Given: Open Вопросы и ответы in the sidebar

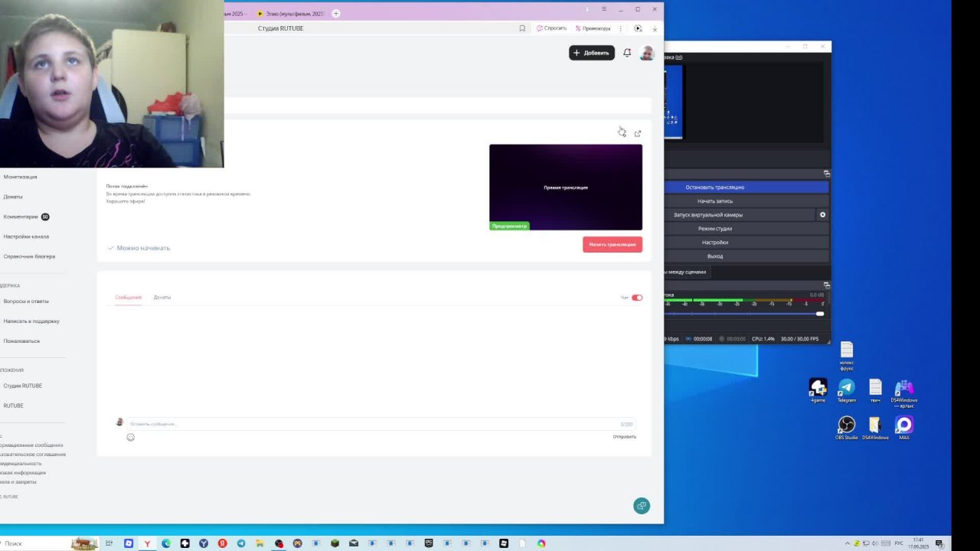Looking at the screenshot, I should point(26,301).
